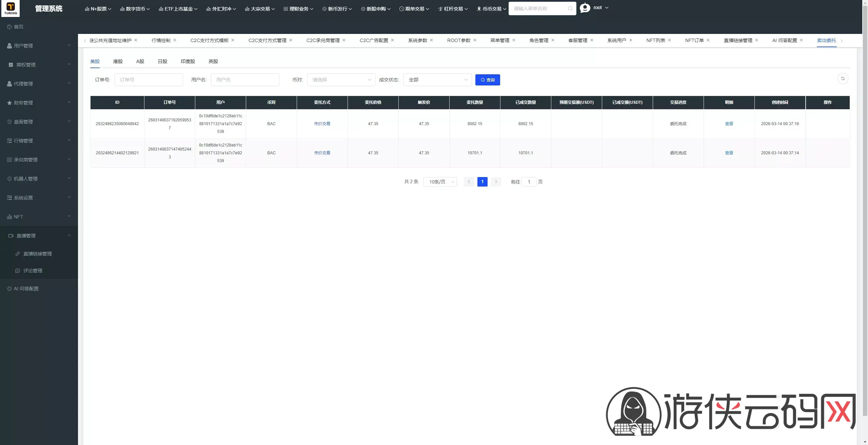
Task: Open the 币对 select dropdown
Action: [x=341, y=80]
